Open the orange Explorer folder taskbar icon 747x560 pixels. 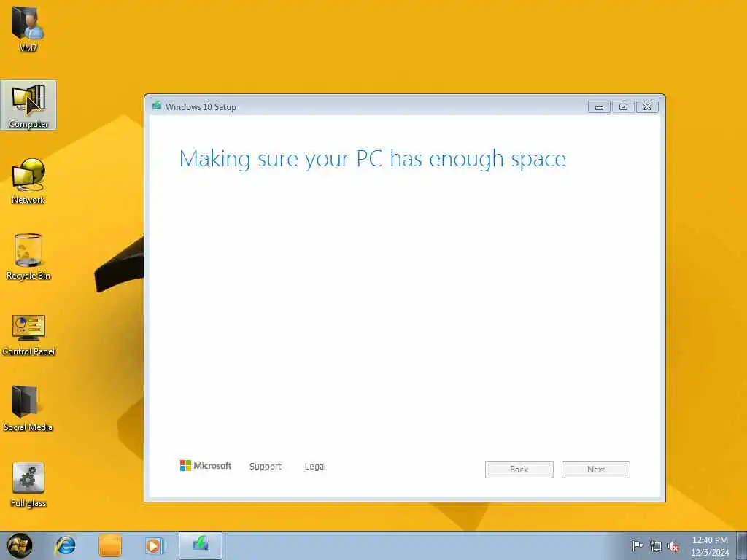[x=110, y=545]
